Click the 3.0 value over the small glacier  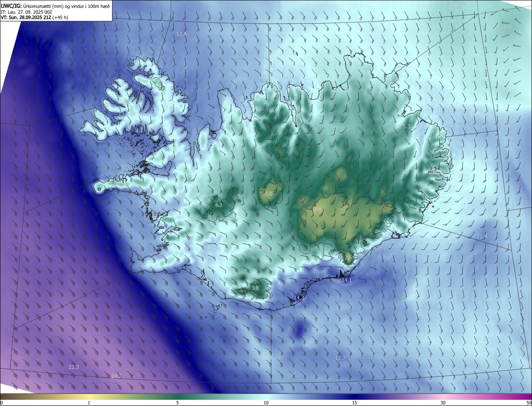click(268, 194)
